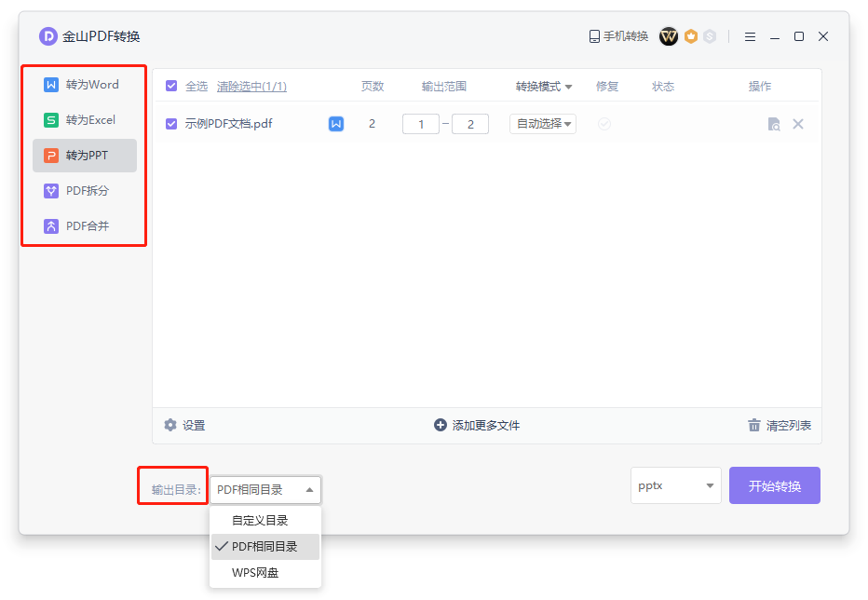Toggle the 全选 checkbox

[171, 87]
